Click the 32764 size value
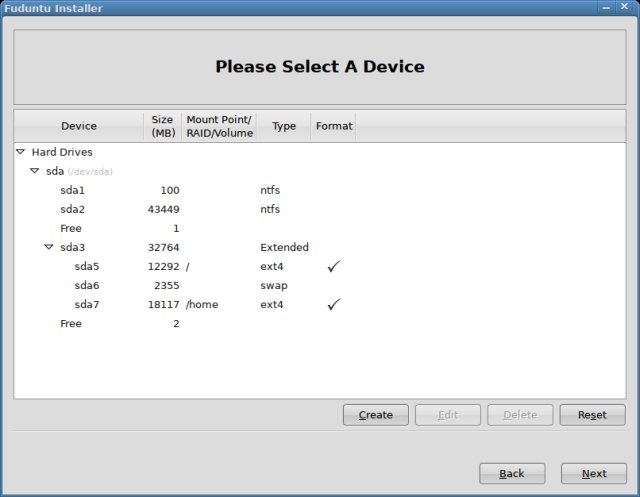The height and width of the screenshot is (497, 640). 163,247
